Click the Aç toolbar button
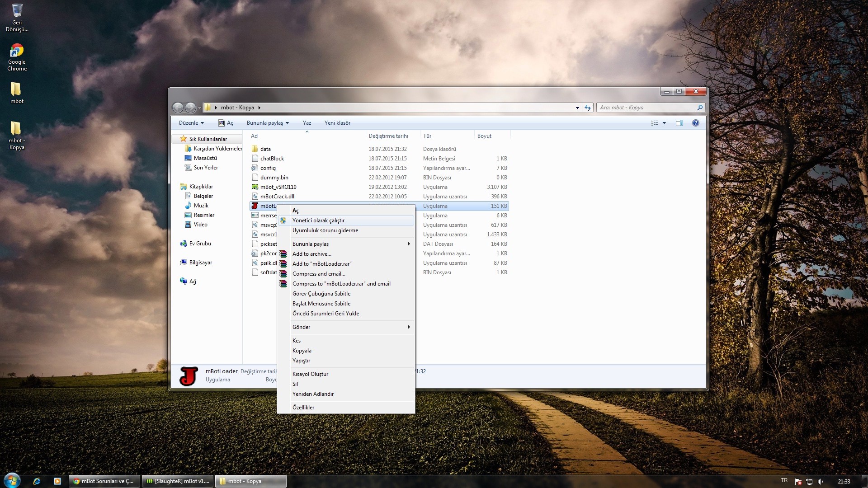Image resolution: width=868 pixels, height=488 pixels. pos(226,123)
